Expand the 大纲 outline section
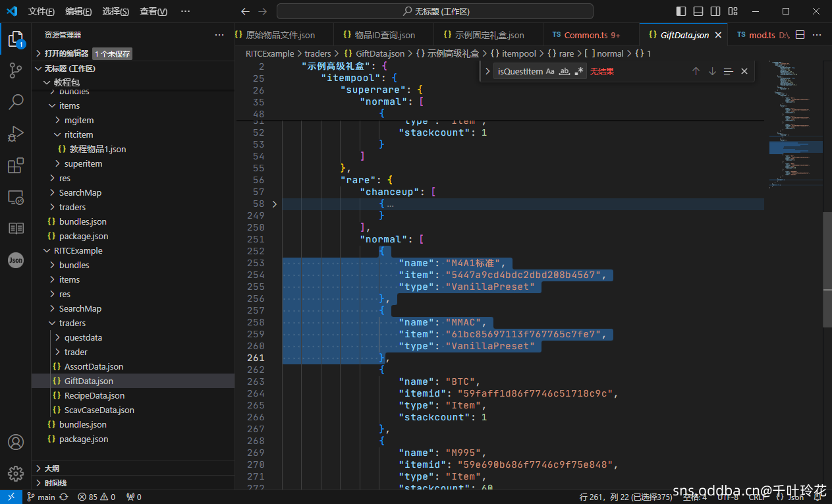 click(133, 468)
